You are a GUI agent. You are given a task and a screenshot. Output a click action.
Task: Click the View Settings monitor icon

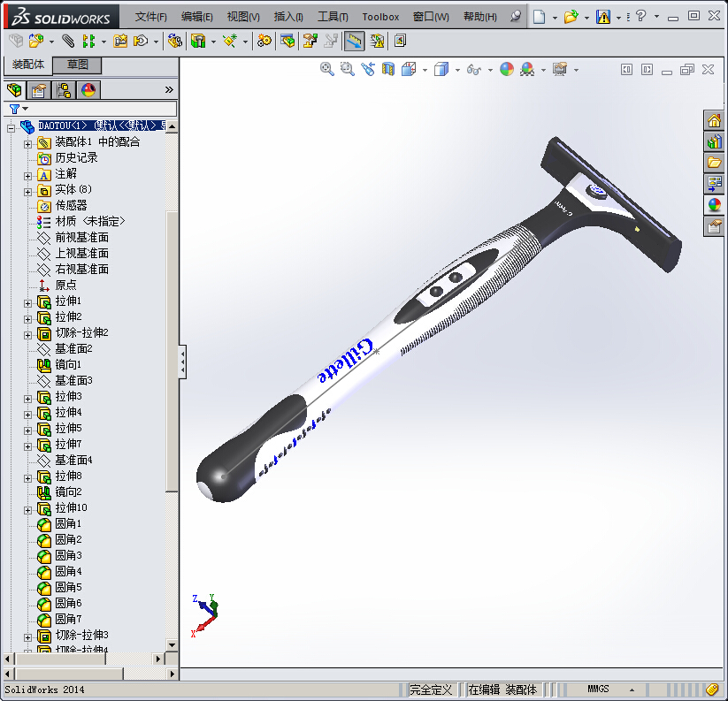pos(560,70)
